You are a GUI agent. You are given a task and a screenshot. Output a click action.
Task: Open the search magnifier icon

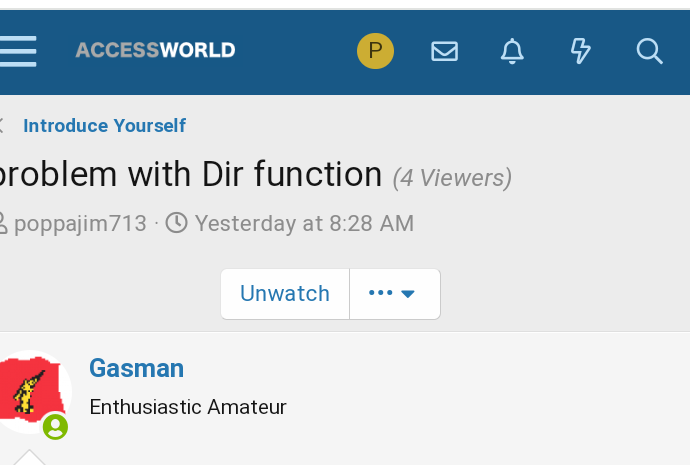coord(650,51)
